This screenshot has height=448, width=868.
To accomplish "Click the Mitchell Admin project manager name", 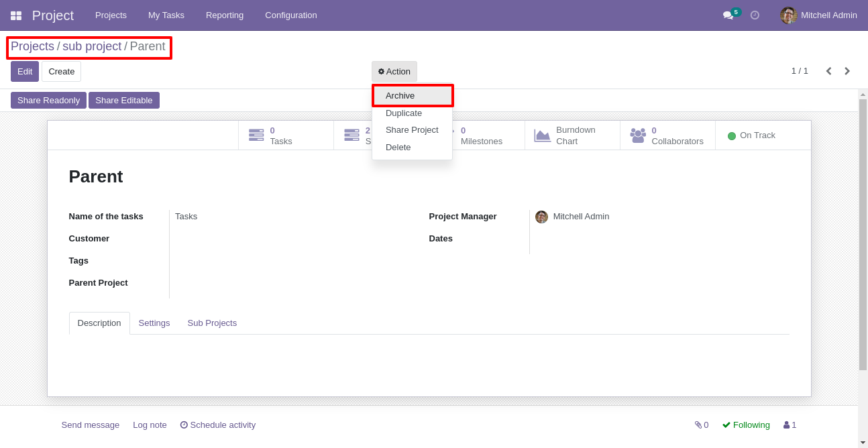I will coord(581,217).
